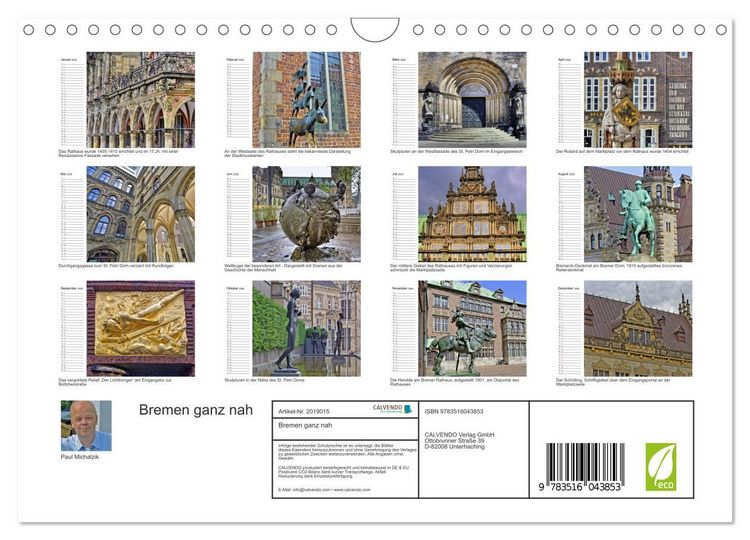The image size is (750, 540).
Task: Click caption 'Der Roland auf dem Marktplatz'
Action: click(x=622, y=151)
